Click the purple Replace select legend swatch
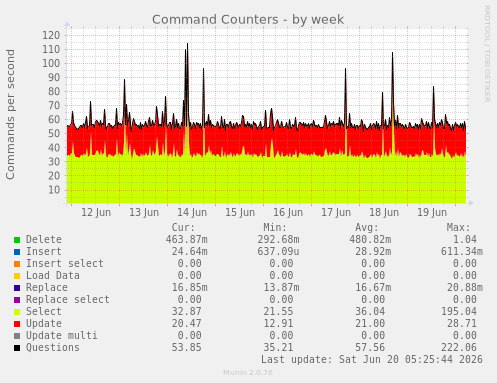This screenshot has width=497, height=383. (x=17, y=300)
